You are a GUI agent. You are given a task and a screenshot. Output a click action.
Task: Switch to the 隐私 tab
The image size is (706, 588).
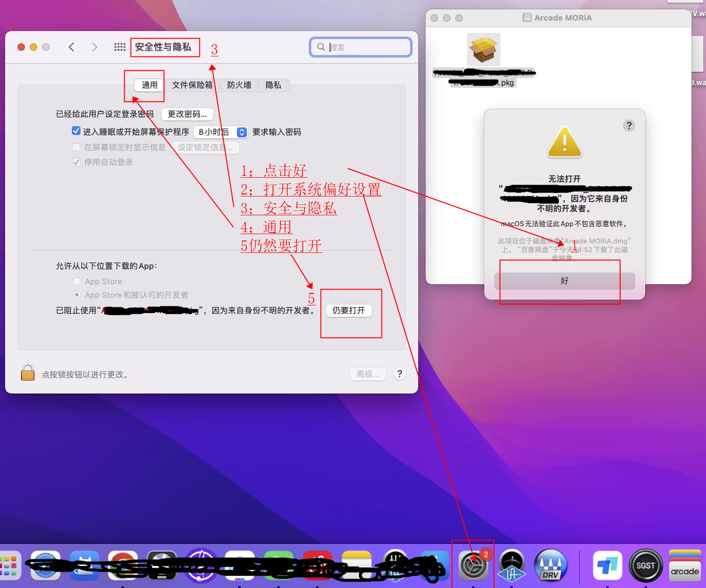pyautogui.click(x=273, y=85)
